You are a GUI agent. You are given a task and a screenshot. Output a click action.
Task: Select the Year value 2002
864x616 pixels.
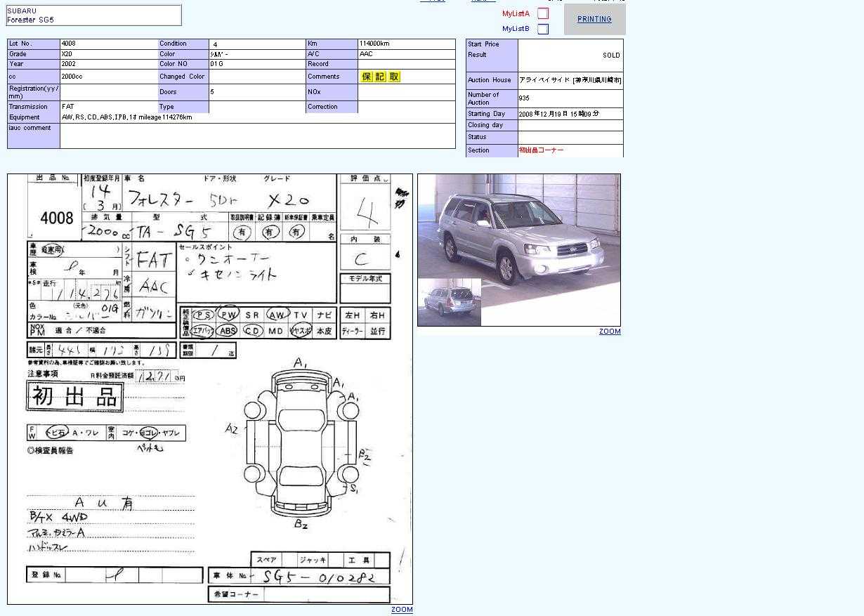click(x=68, y=64)
